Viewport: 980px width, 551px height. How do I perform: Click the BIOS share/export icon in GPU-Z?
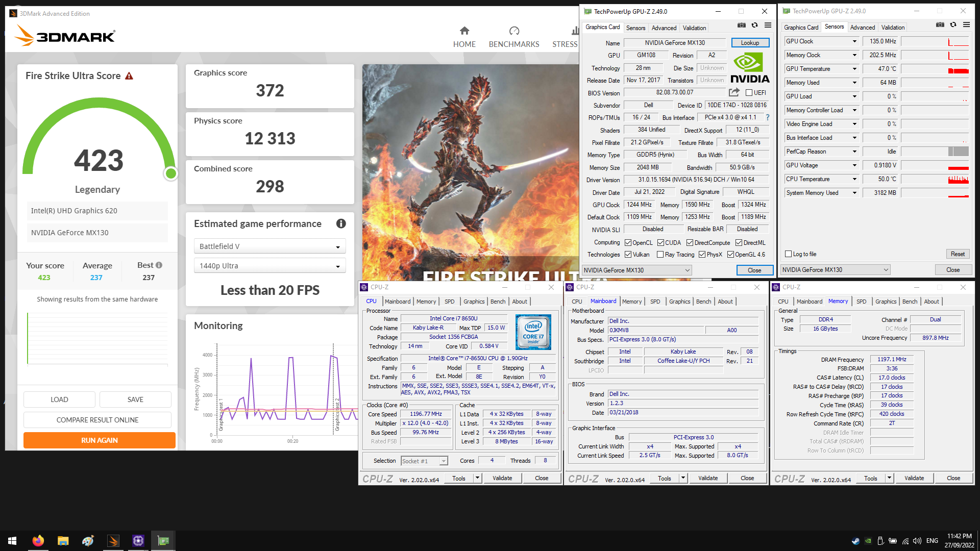point(734,92)
